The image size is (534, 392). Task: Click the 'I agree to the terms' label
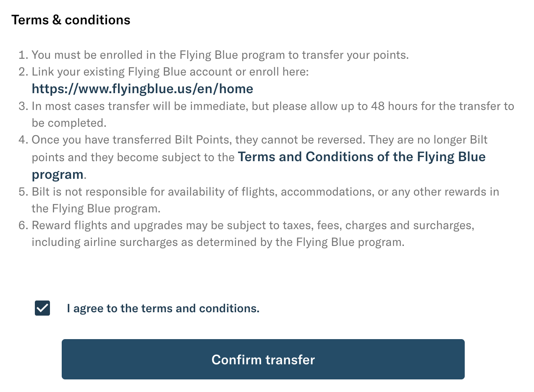pyautogui.click(x=163, y=308)
